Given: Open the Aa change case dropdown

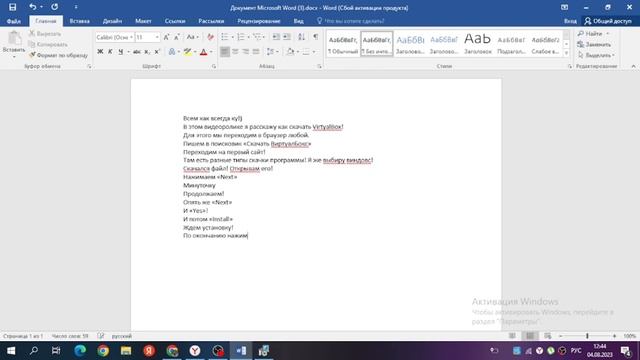Looking at the screenshot, I should point(193,37).
